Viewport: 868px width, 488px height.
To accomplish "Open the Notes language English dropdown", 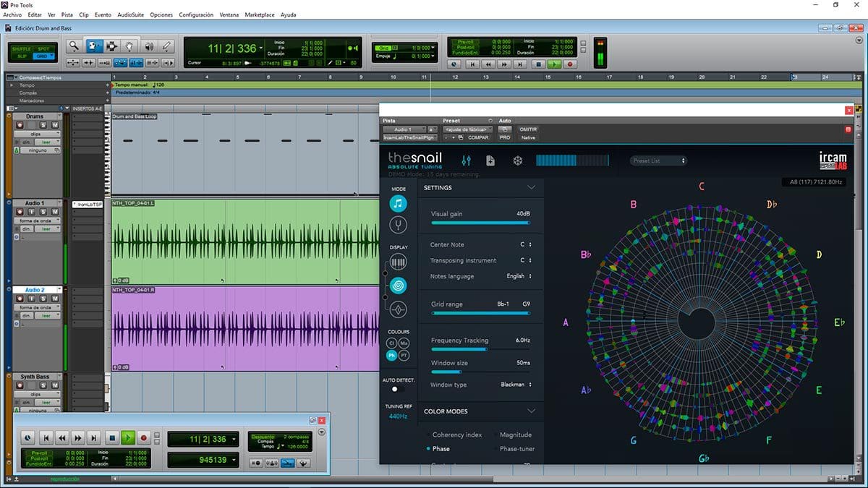I will coord(519,276).
